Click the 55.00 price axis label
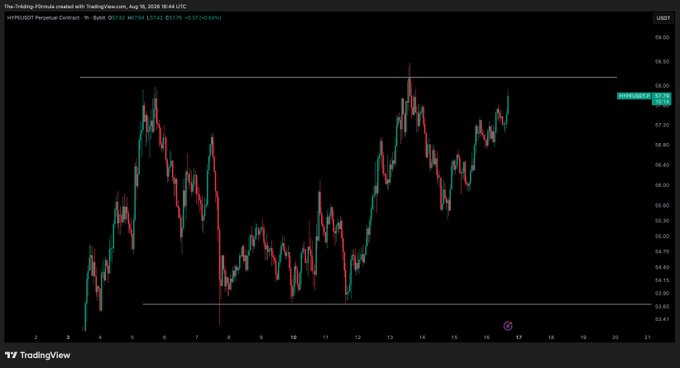 coord(662,237)
